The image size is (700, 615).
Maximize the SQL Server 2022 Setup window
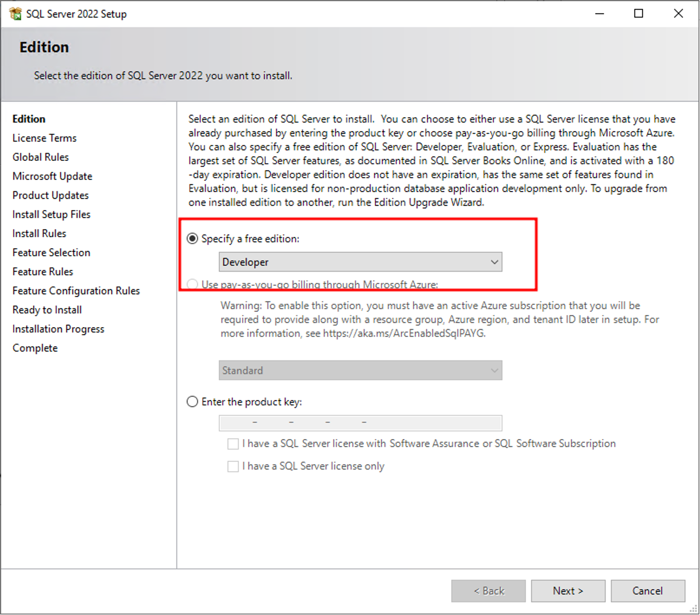(639, 14)
